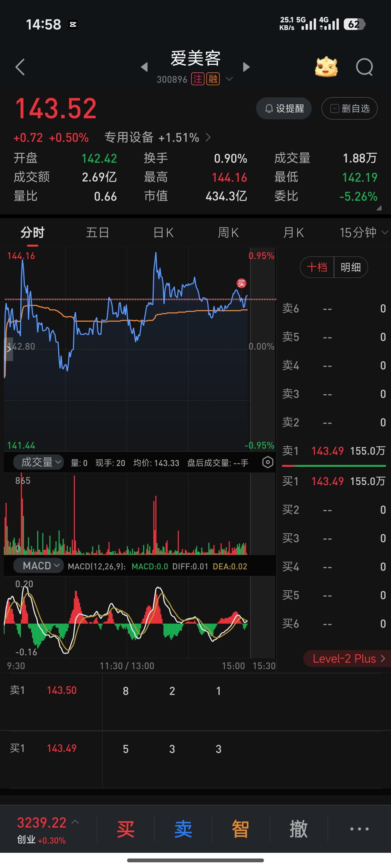
Task: Go to next stock arrow
Action: coord(246,67)
